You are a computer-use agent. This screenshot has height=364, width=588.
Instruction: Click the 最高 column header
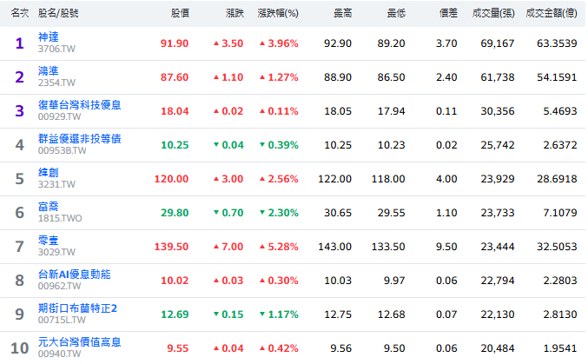(343, 13)
